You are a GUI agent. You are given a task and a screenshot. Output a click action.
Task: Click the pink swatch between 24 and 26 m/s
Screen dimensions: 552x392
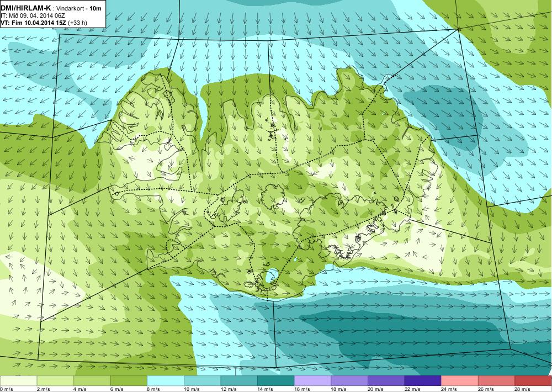click(x=460, y=381)
